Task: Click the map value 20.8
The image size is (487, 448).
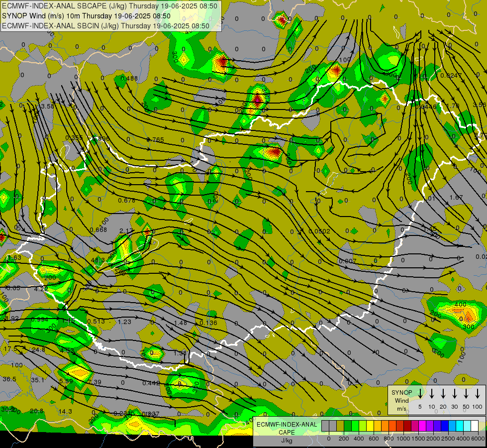Action: [x=37, y=411]
